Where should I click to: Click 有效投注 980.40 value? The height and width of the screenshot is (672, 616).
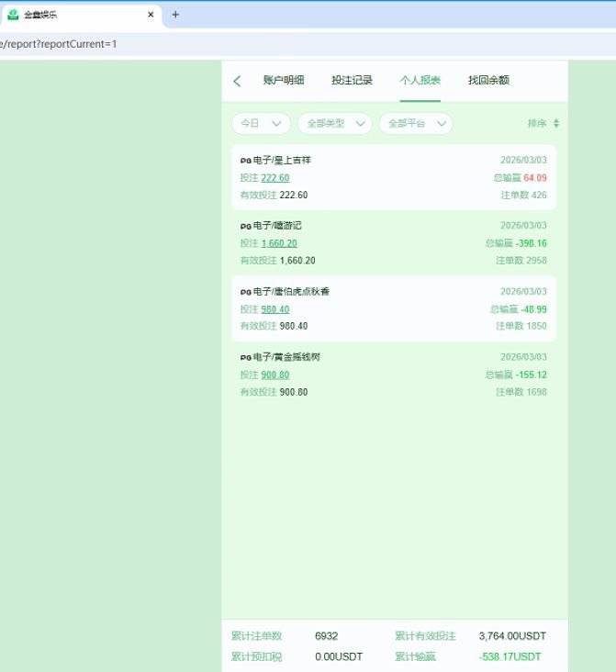[x=294, y=326]
